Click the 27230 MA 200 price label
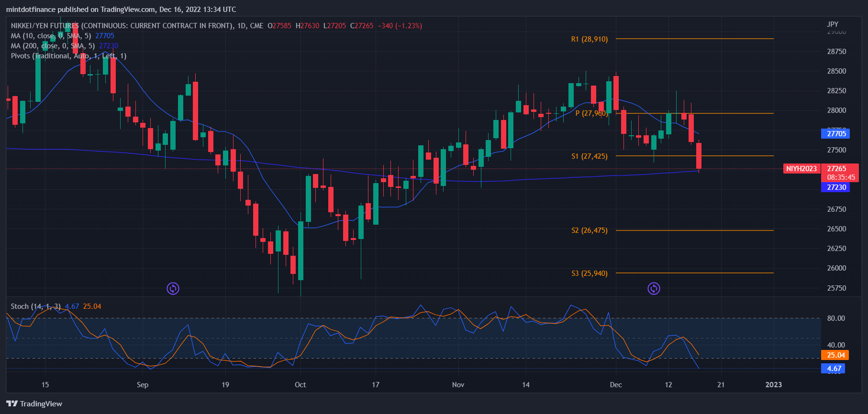Viewport: 868px width, 414px height. (836, 187)
